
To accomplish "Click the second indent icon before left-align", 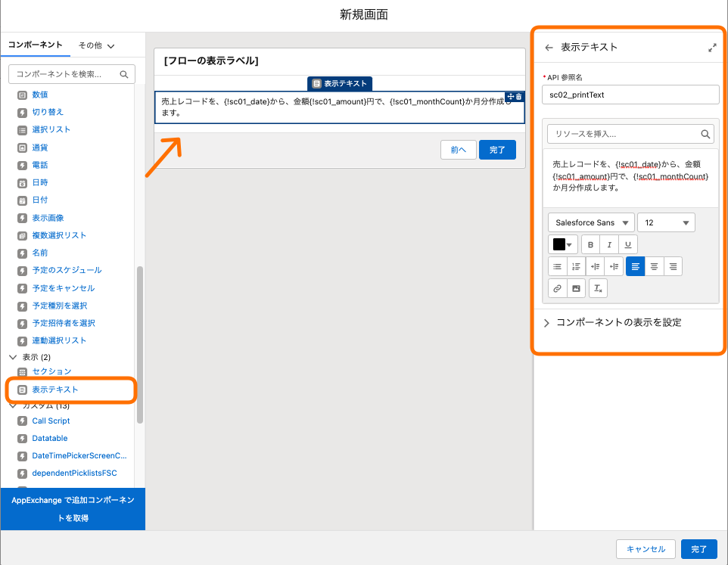I will (614, 266).
